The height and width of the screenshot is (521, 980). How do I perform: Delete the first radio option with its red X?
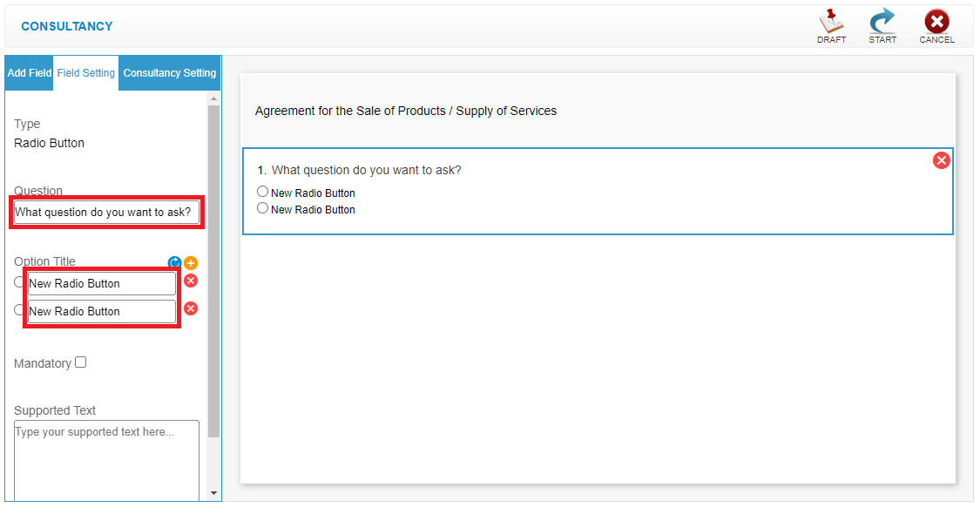pyautogui.click(x=191, y=281)
